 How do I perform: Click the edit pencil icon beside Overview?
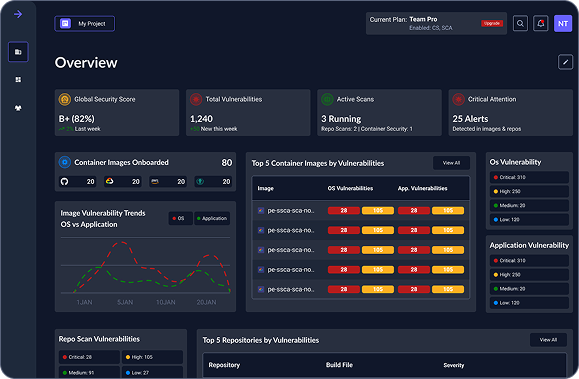coord(565,62)
